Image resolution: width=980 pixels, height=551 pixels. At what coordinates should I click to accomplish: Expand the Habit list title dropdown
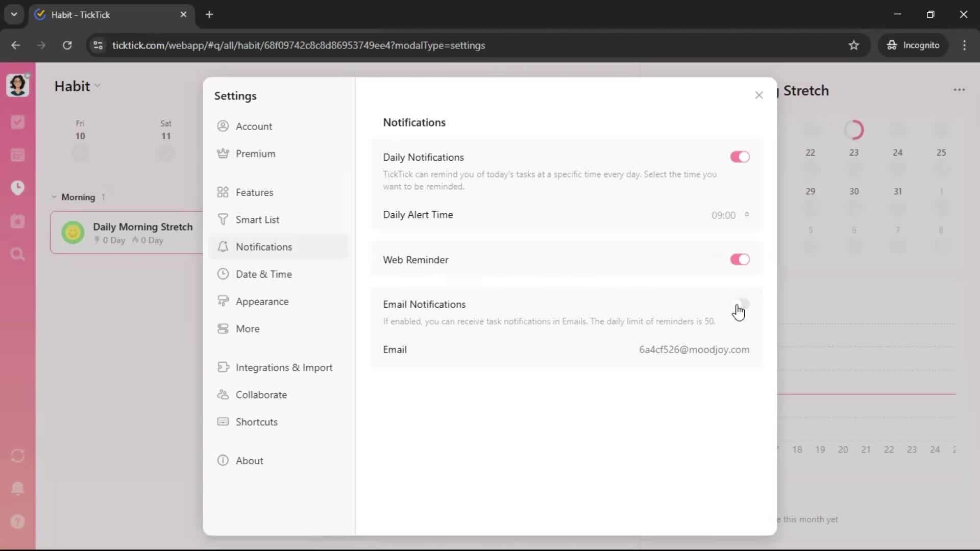99,86
